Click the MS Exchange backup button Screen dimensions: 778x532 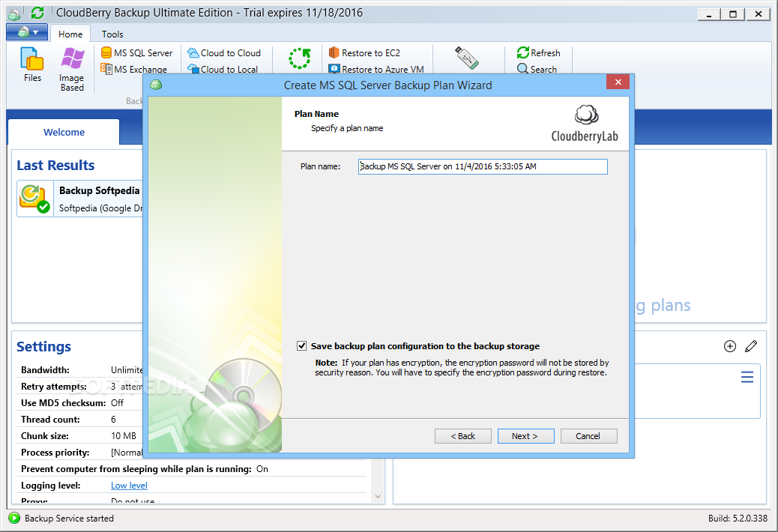coord(134,69)
